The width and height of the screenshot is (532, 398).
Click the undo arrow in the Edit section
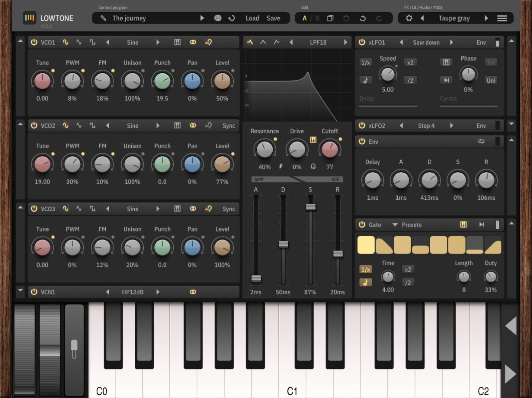[363, 18]
